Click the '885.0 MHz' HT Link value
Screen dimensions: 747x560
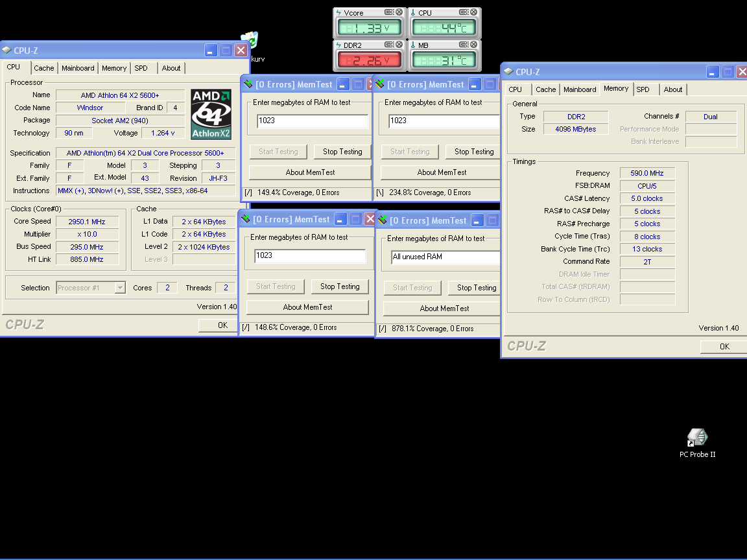[x=87, y=259]
